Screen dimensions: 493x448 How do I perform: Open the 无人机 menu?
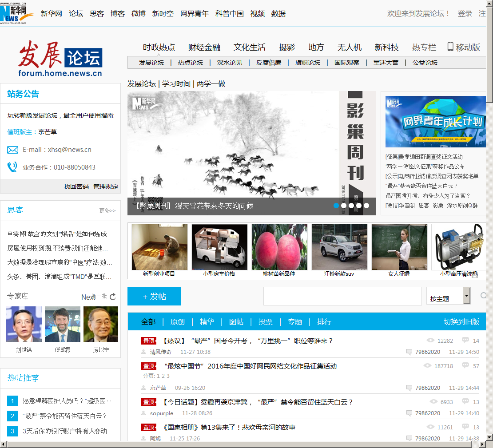[x=349, y=47]
